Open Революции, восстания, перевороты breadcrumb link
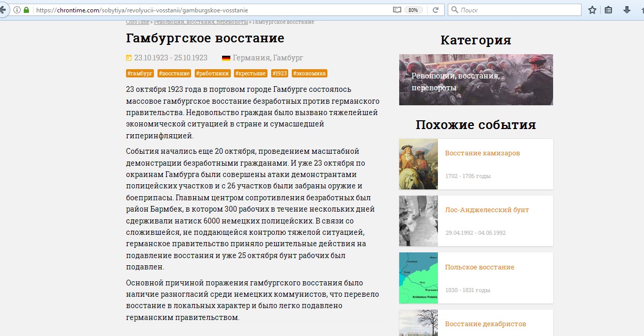This screenshot has width=644, height=336. click(200, 22)
